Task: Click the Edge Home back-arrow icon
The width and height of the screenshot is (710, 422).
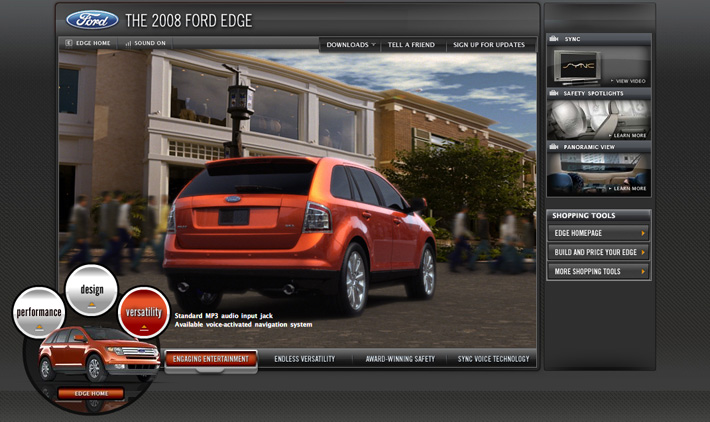Action: tap(69, 43)
